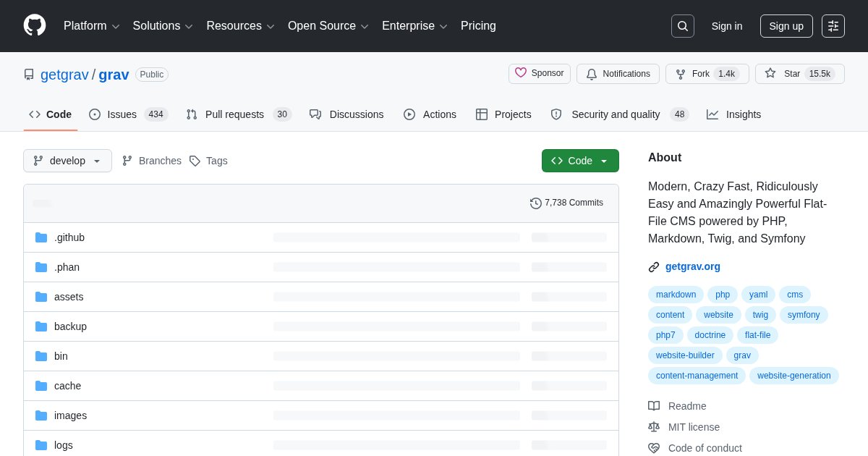Click the php topic tag

click(723, 295)
